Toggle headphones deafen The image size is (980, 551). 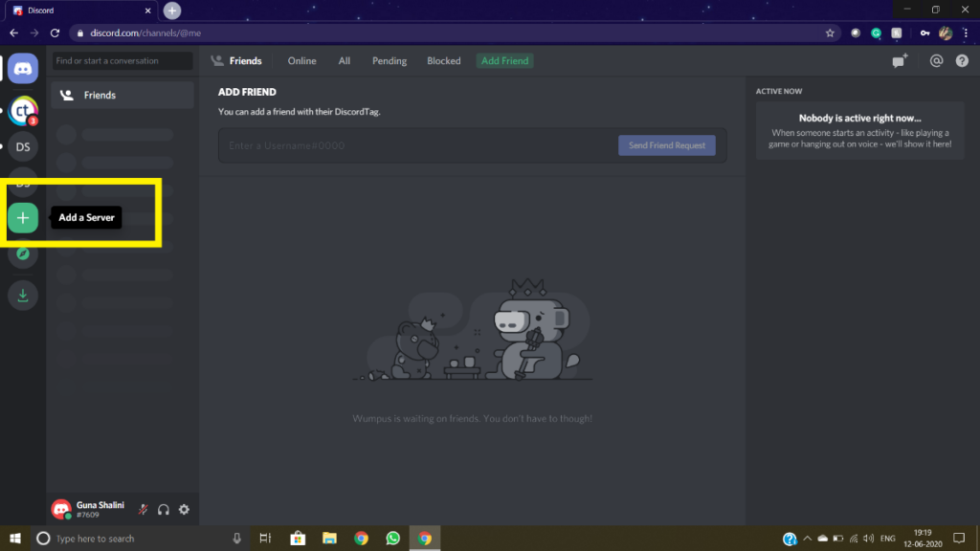click(x=163, y=509)
